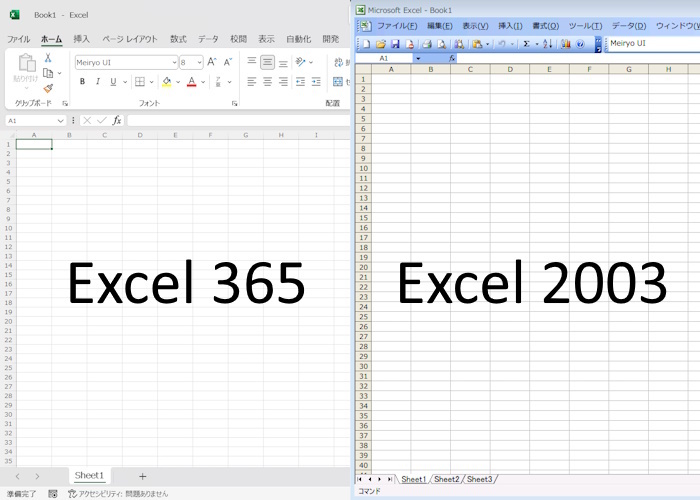Click the Paste icon in Excel 2003 toolbar
700x500 pixels.
click(x=477, y=44)
